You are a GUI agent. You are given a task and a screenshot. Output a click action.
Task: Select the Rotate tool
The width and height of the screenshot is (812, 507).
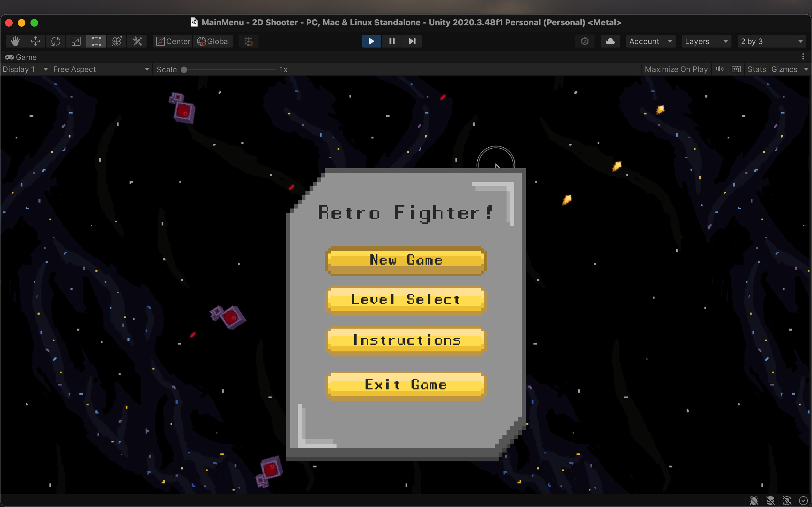pos(56,41)
